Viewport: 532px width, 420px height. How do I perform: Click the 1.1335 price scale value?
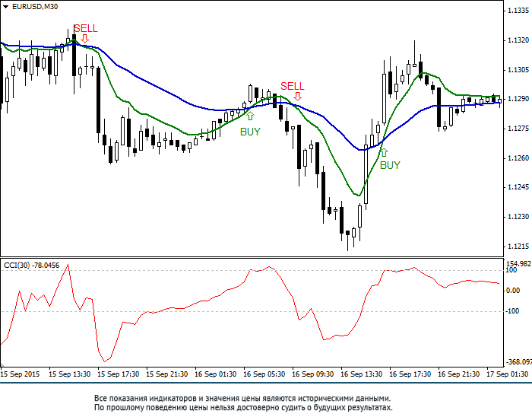[x=518, y=11]
